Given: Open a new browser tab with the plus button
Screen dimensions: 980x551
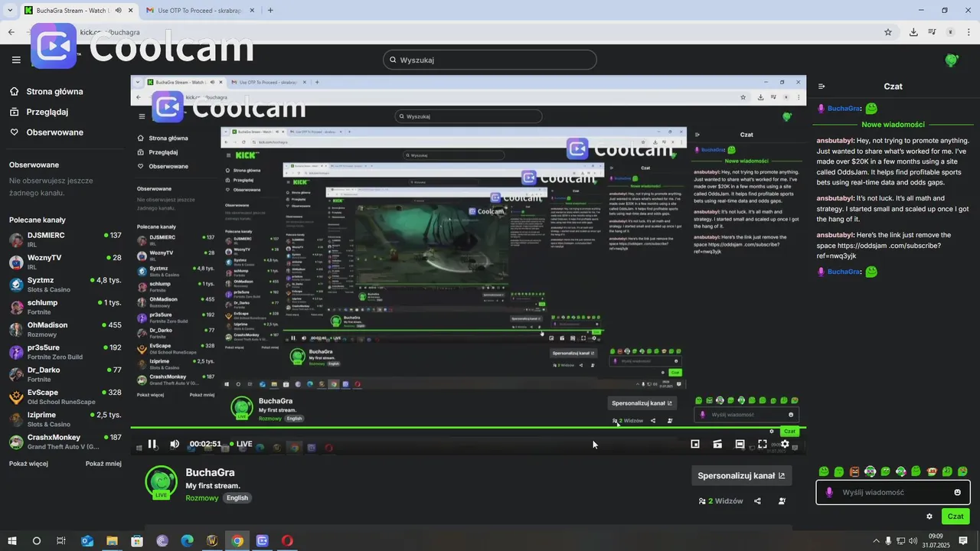Looking at the screenshot, I should coord(270,11).
